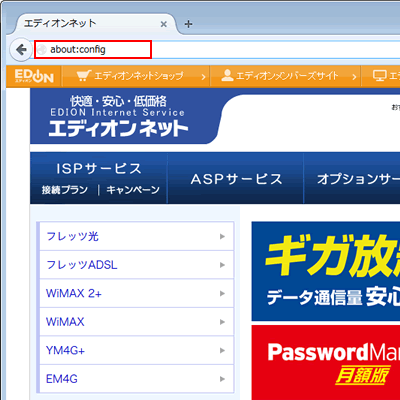
Task: Click chevron after エディオンネットショップ
Action: pos(203,77)
